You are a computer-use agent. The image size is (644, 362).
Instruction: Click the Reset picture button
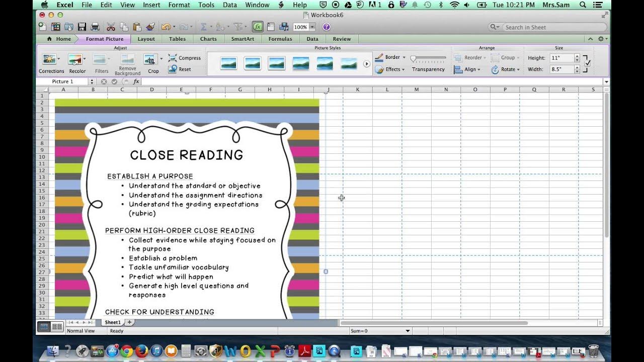(180, 69)
